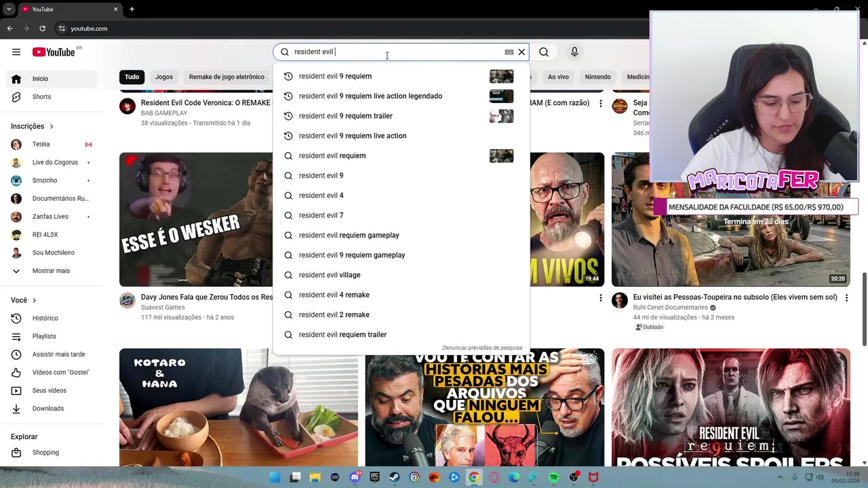This screenshot has width=868, height=488.
Task: Click the magnifier search button
Action: coord(544,52)
